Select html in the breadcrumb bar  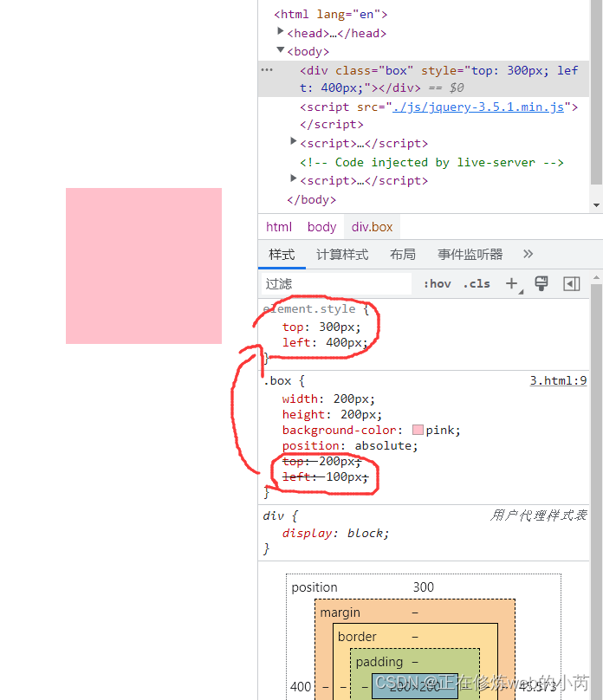[x=279, y=227]
